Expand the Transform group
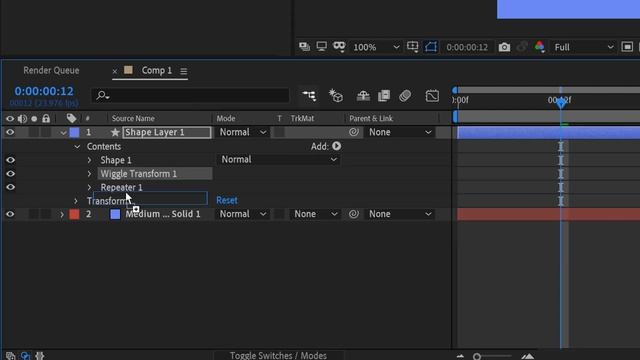Image resolution: width=640 pixels, height=360 pixels. [x=76, y=201]
